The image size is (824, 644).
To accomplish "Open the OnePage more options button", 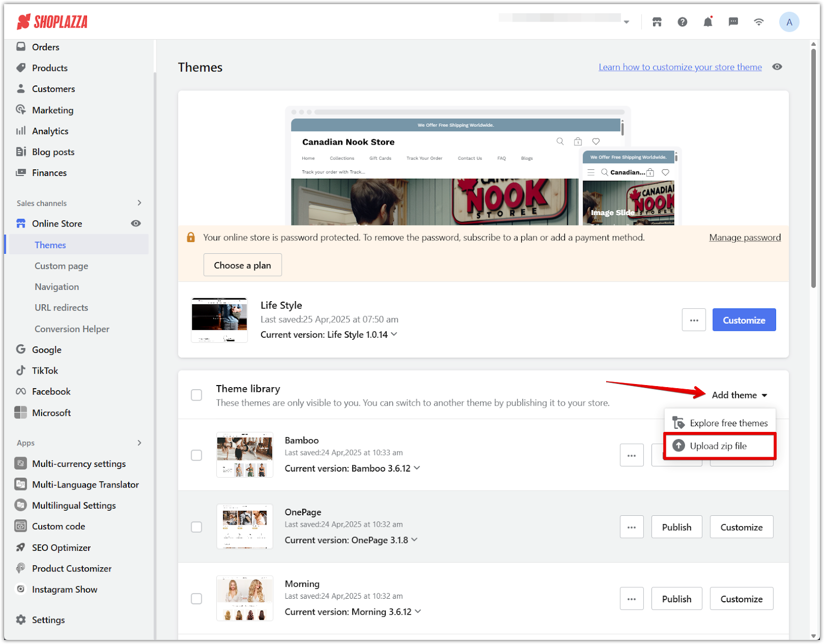I will tap(631, 527).
